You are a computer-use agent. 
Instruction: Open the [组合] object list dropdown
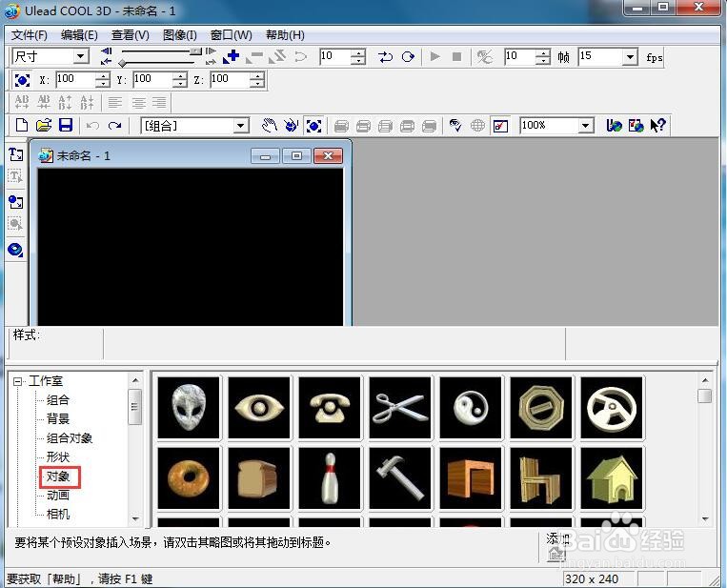241,126
